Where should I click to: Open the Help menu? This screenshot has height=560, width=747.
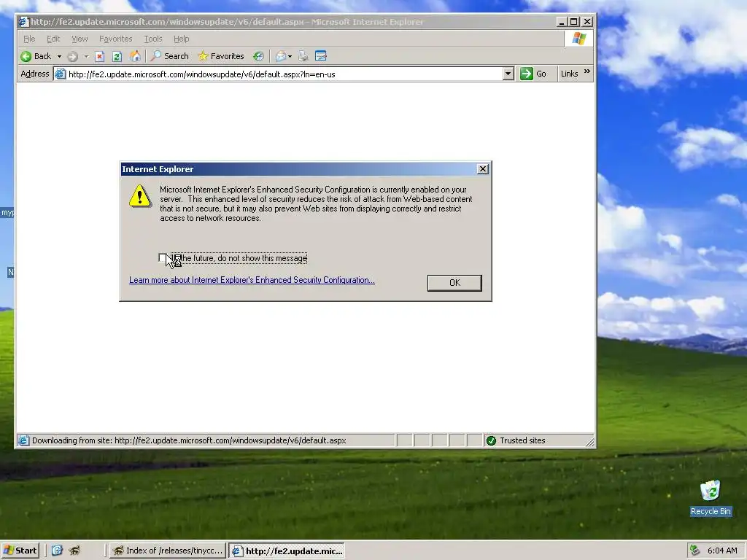[x=181, y=39]
